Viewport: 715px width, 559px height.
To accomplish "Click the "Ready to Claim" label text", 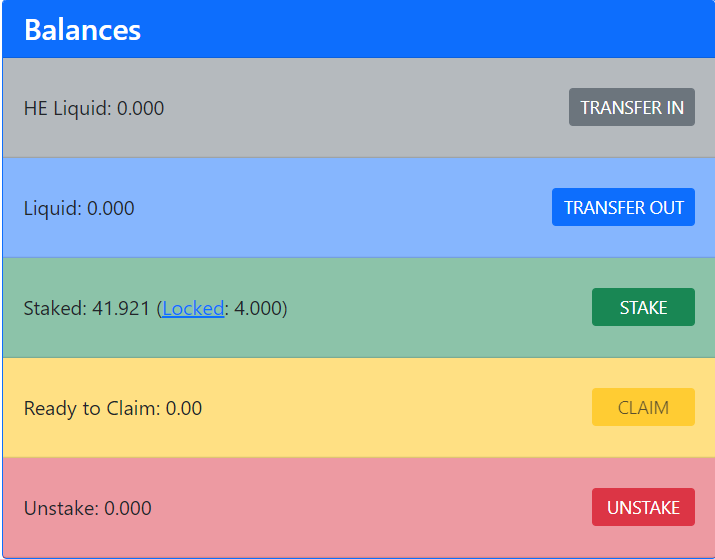I will pos(89,409).
